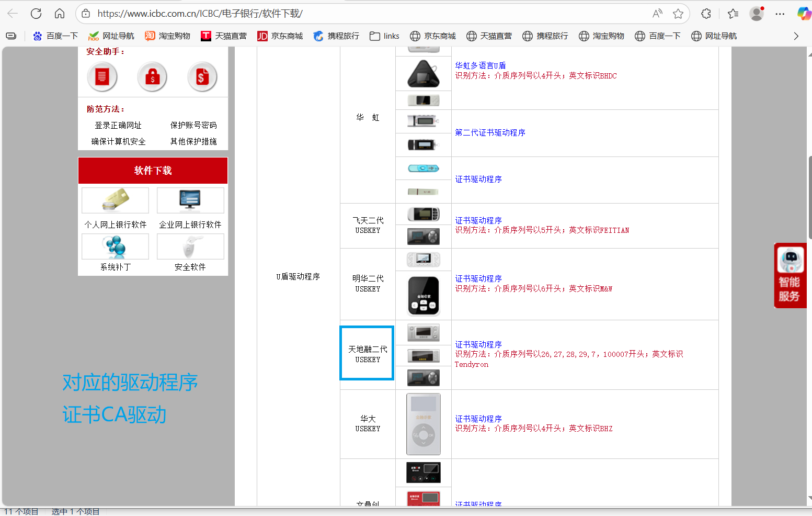Open 保护账号密码 link

[x=193, y=126]
